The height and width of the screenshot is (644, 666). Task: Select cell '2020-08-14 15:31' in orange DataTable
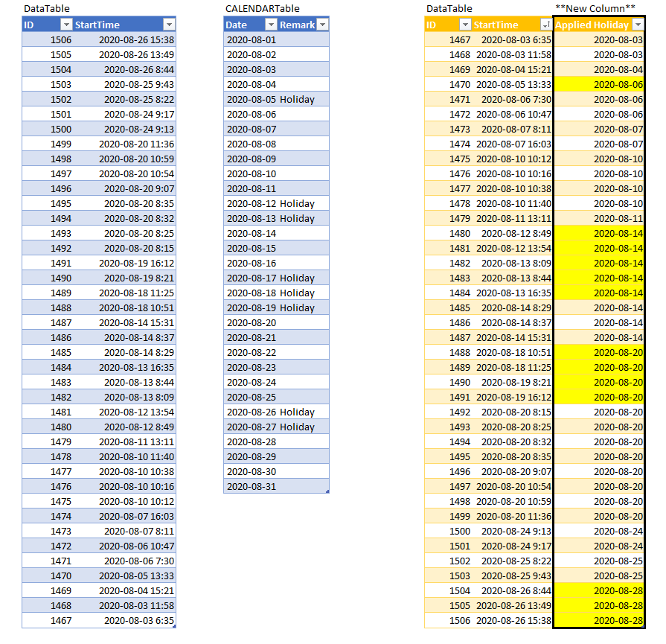[512, 337]
